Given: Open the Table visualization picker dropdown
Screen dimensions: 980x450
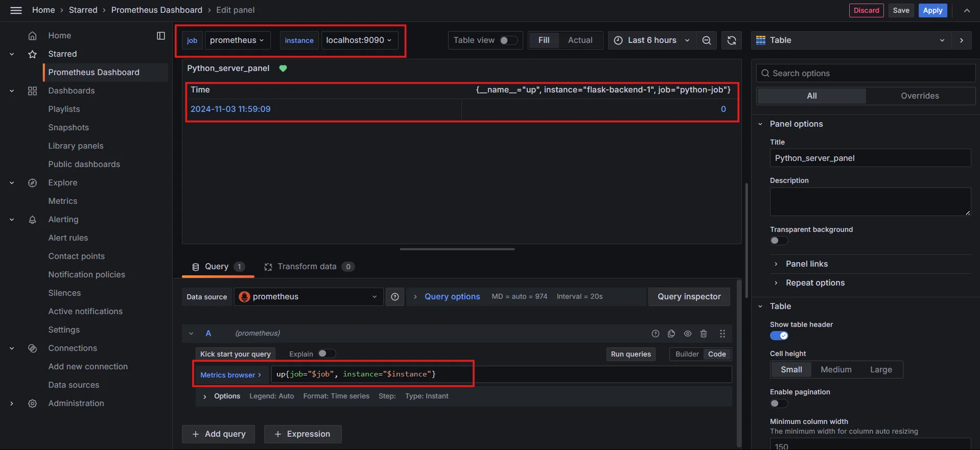Looking at the screenshot, I should point(851,40).
